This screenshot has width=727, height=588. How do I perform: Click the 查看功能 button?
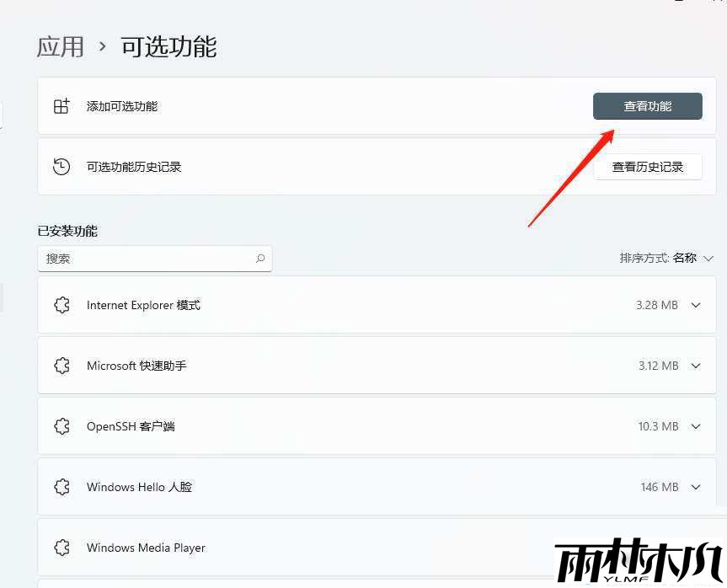(x=647, y=106)
